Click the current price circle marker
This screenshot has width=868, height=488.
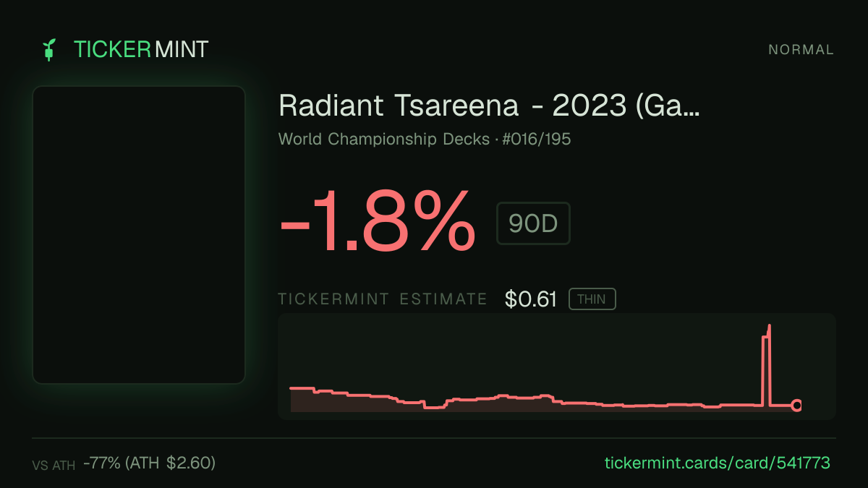[796, 406]
